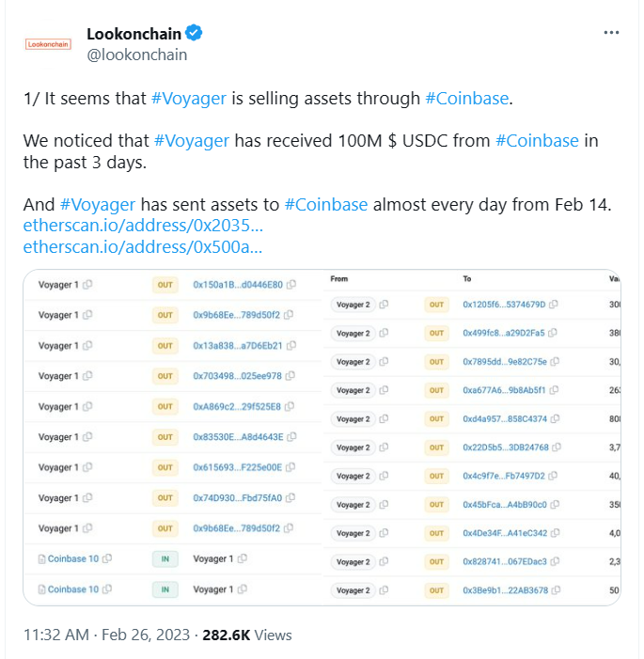Screen dimensions: 644x659
Task: Open the first #Voyager hashtag in the opening sentence
Action: pos(189,99)
